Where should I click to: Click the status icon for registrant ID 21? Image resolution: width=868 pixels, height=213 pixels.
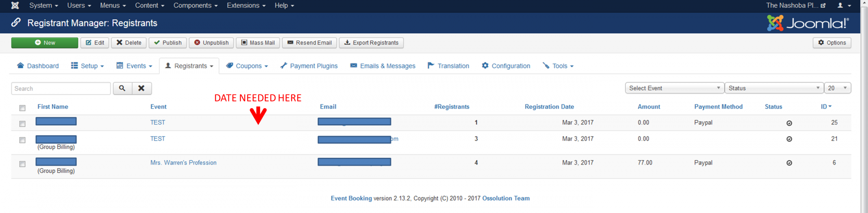pyautogui.click(x=789, y=139)
